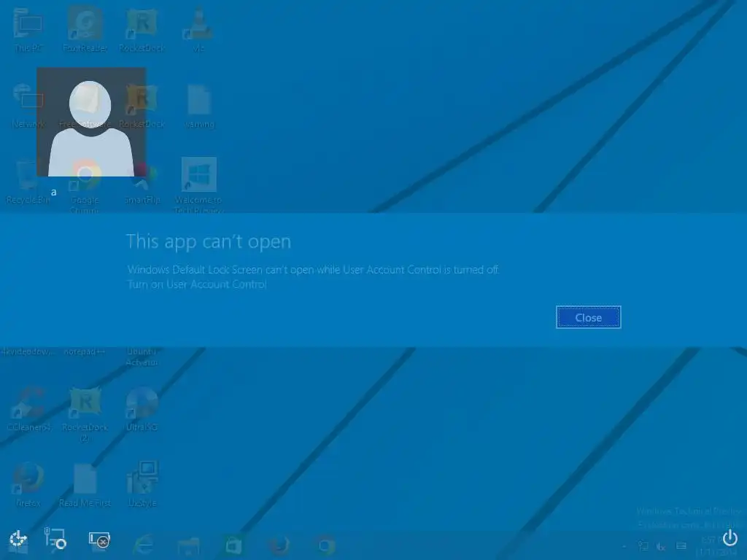
Task: Close the 'This app can't open' dialog
Action: point(589,317)
